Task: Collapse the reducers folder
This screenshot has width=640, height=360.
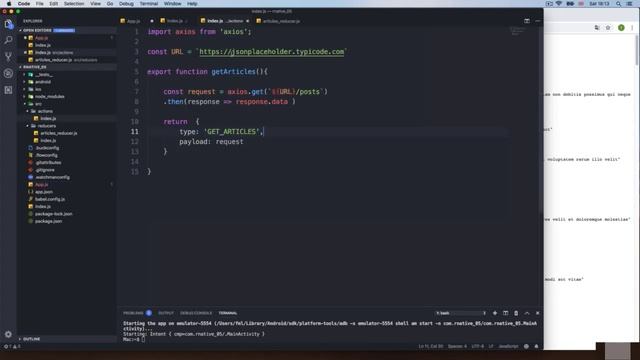Action: tap(47, 126)
